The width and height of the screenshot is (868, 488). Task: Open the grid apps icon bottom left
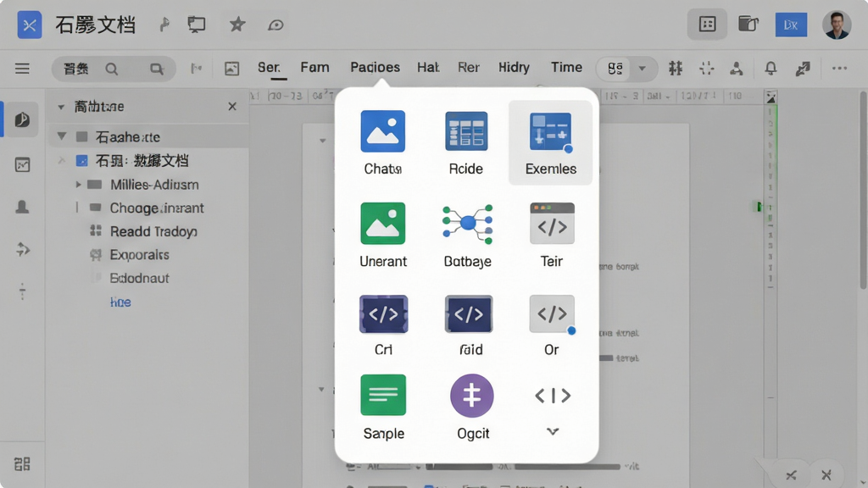click(22, 463)
